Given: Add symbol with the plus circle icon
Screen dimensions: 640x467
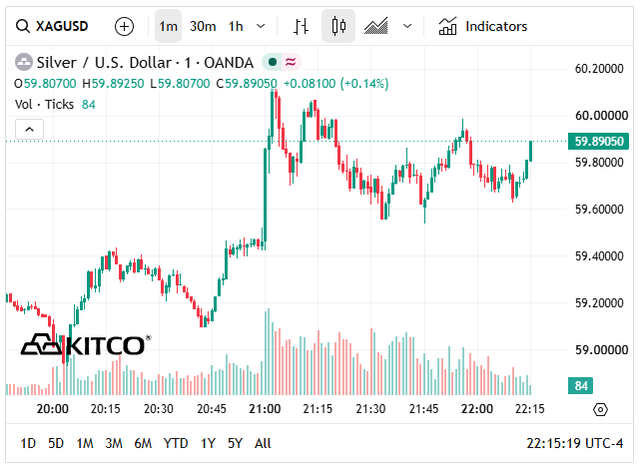Looking at the screenshot, I should coord(124,27).
